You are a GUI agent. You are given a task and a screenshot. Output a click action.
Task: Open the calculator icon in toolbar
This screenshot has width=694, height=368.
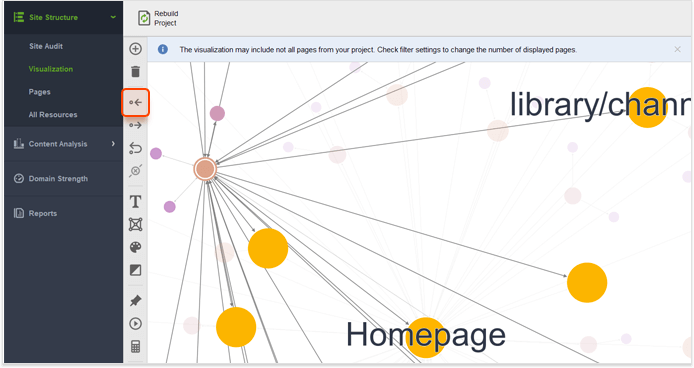(135, 346)
